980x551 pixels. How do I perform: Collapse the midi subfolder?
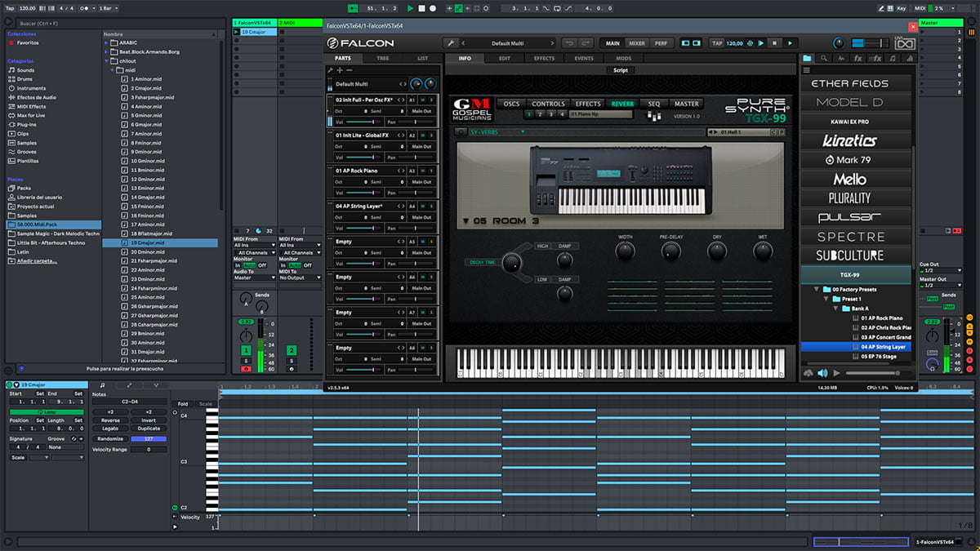pyautogui.click(x=113, y=69)
